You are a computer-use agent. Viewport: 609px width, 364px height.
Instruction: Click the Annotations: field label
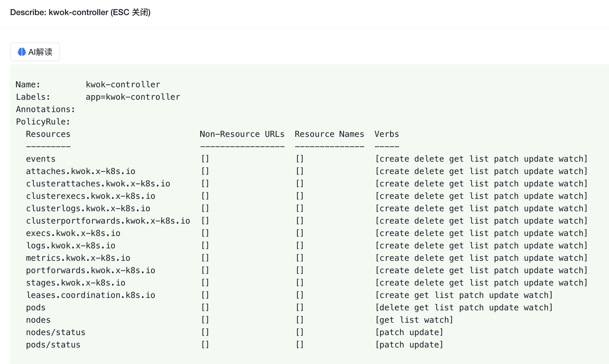45,109
